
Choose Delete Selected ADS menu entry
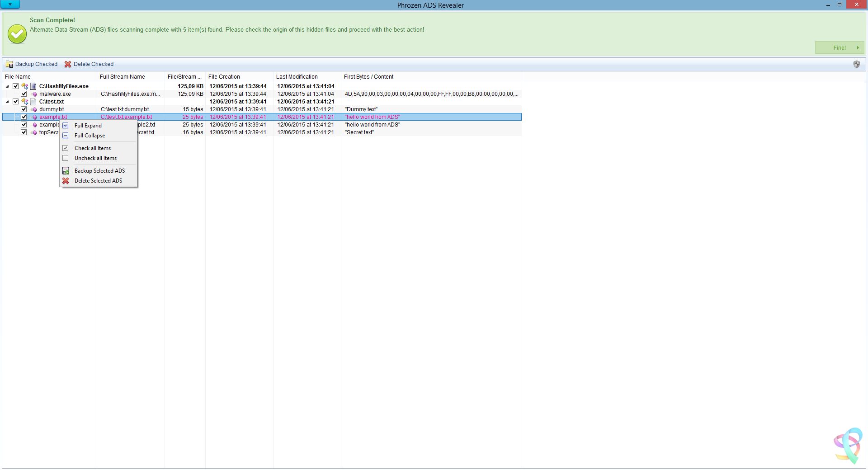(x=99, y=181)
